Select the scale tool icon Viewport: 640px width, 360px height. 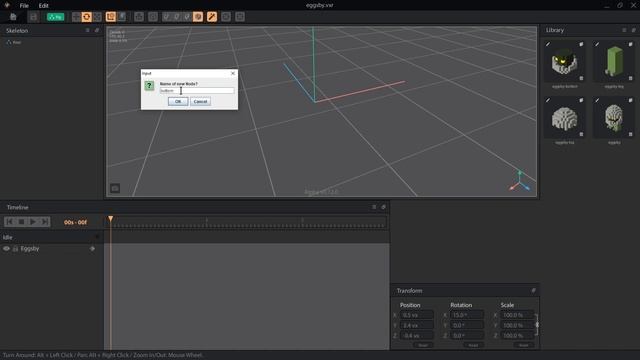(x=97, y=17)
